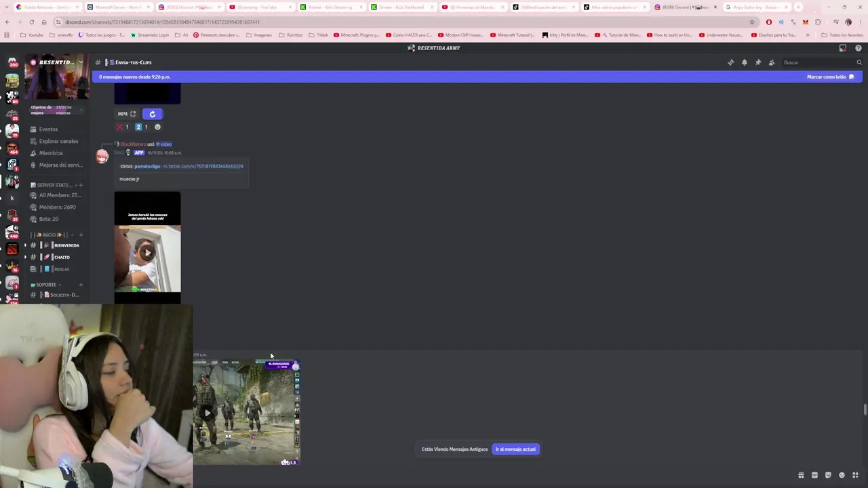The height and width of the screenshot is (488, 868).
Task: Select Bots: 20 voice channel
Action: pyautogui.click(x=48, y=219)
